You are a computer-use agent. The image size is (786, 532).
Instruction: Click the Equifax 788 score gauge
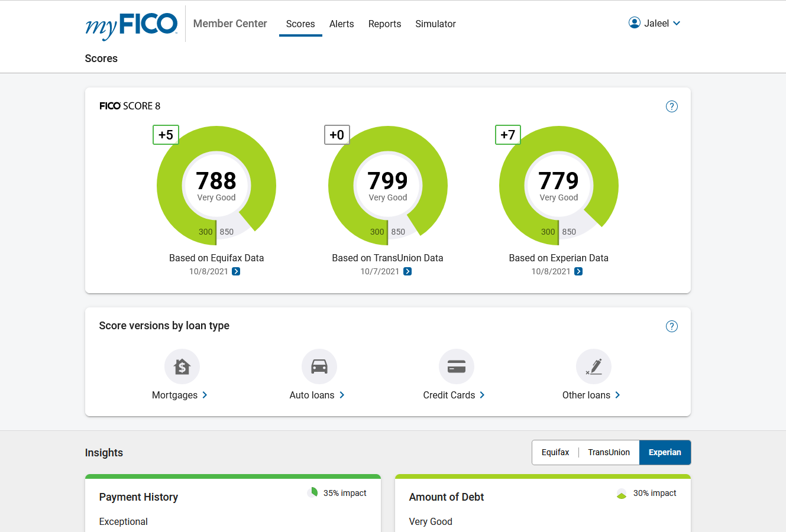(216, 186)
